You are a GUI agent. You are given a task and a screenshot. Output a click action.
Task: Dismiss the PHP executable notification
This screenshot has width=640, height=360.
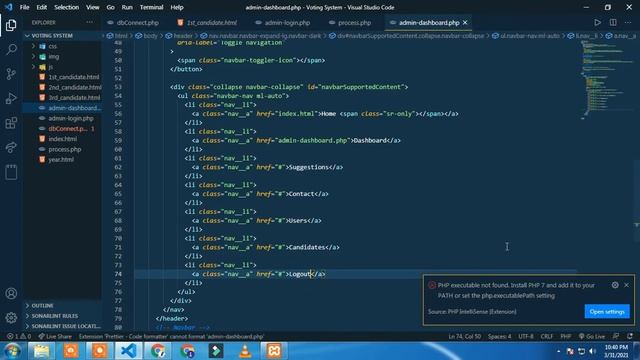coord(627,285)
